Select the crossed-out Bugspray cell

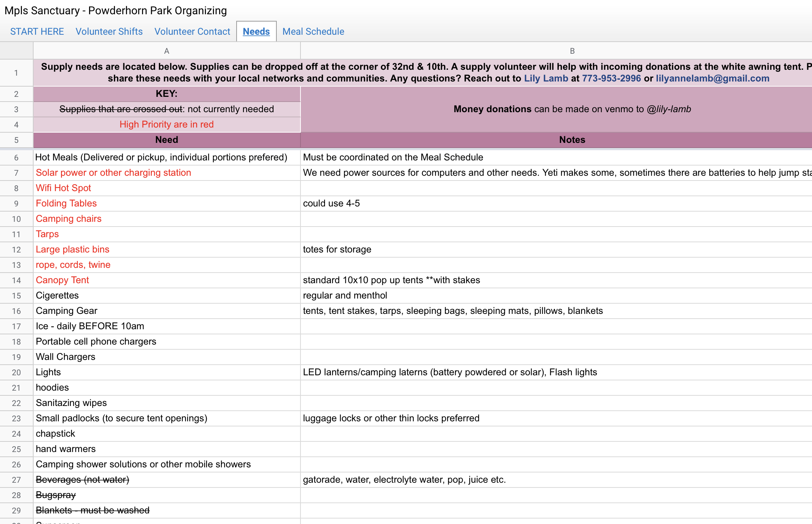(x=167, y=495)
